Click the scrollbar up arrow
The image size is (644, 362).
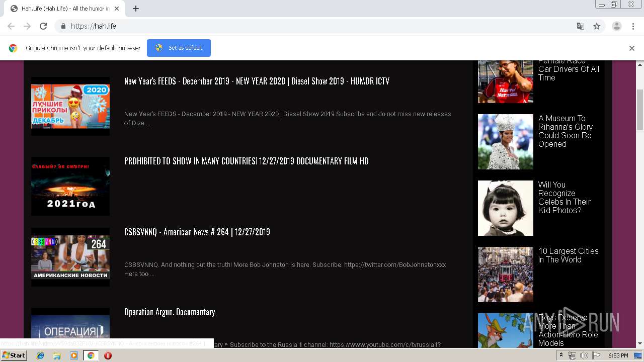[640, 64]
